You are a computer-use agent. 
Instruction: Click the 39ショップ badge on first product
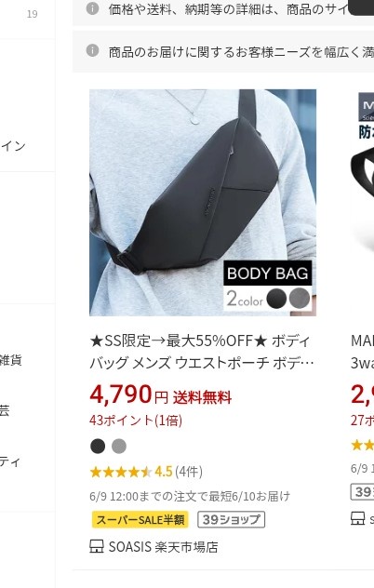[231, 520]
